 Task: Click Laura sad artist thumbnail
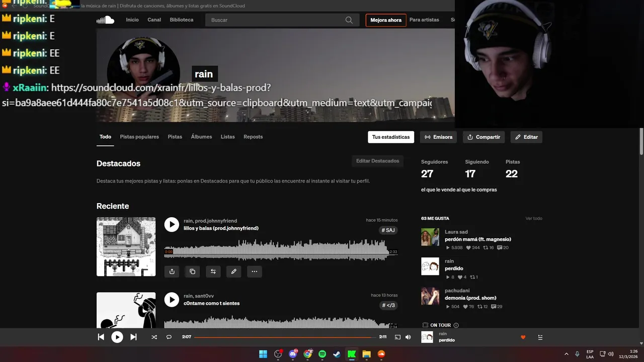tap(430, 237)
